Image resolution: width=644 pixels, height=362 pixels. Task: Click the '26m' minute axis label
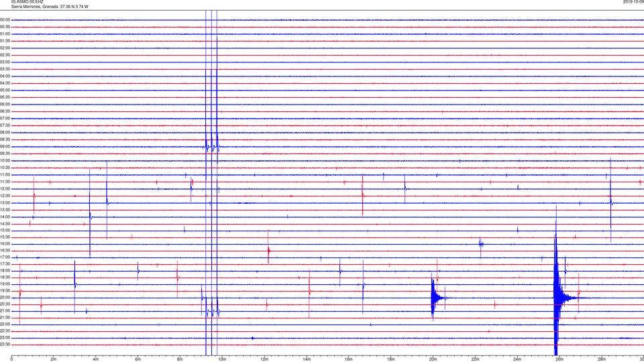tap(559, 359)
